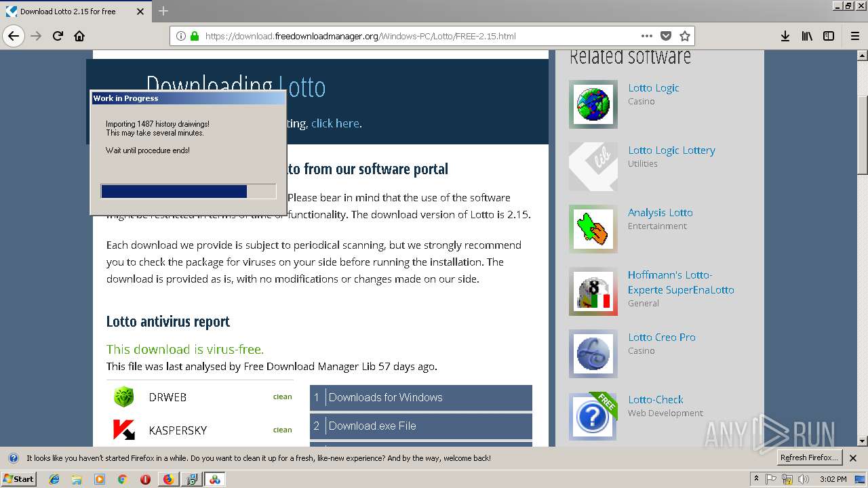The width and height of the screenshot is (868, 488).
Task: Click the Analysis Lotto icon
Action: pos(593,229)
